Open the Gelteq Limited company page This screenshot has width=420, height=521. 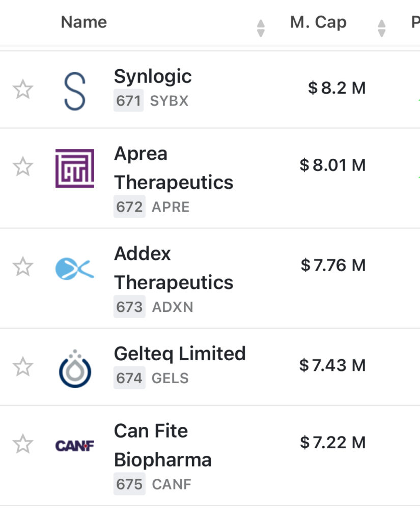180,354
